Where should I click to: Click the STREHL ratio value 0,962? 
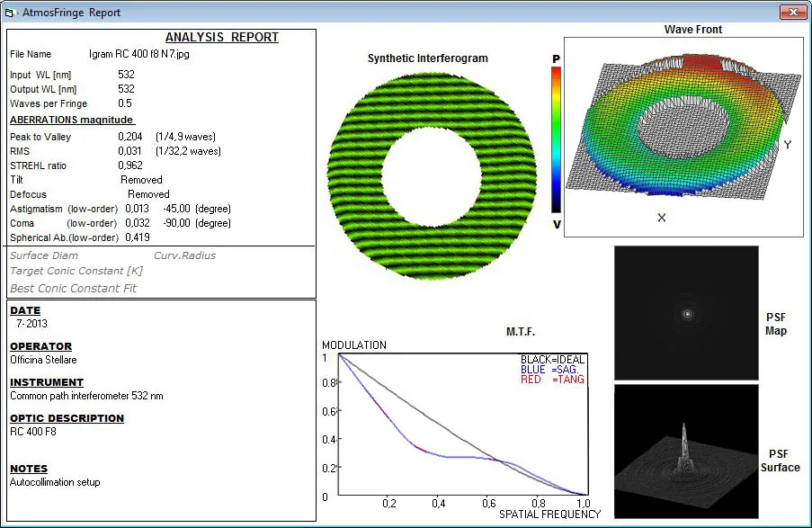130,166
